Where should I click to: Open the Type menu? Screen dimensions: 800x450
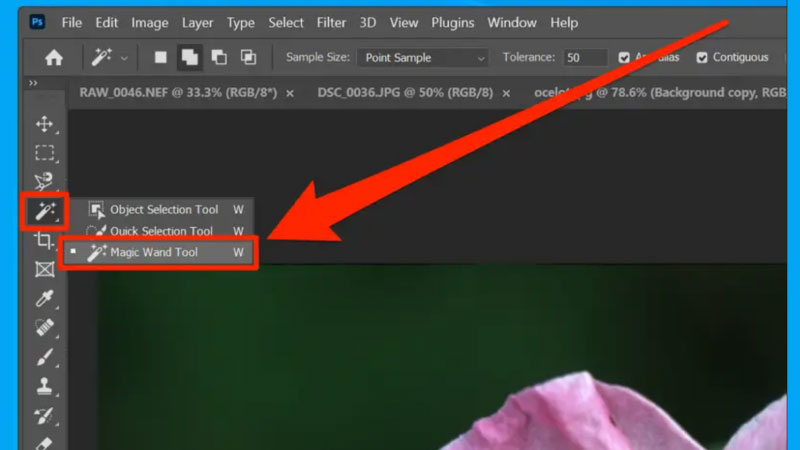tap(240, 23)
